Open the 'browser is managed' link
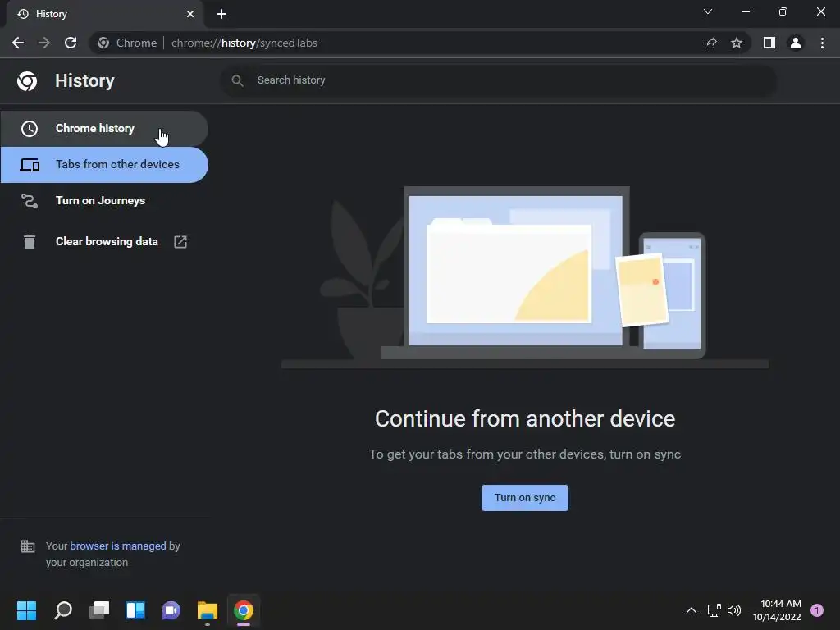840x630 pixels. (118, 546)
